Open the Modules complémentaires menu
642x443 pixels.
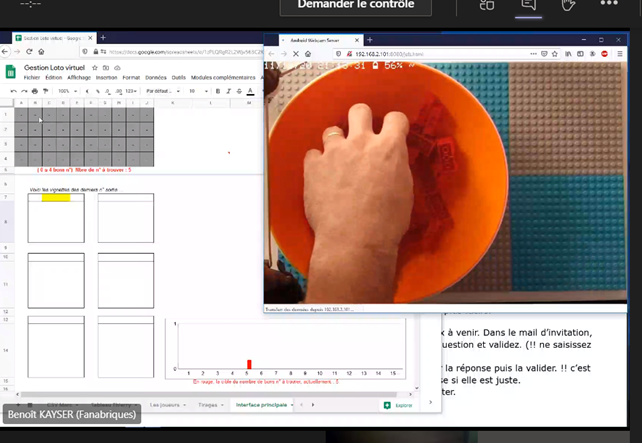tap(223, 77)
